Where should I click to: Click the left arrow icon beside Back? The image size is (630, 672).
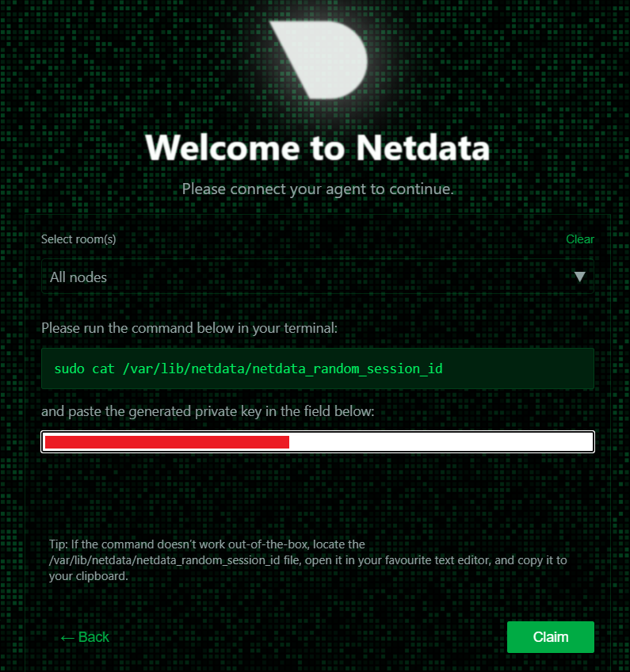(x=69, y=637)
